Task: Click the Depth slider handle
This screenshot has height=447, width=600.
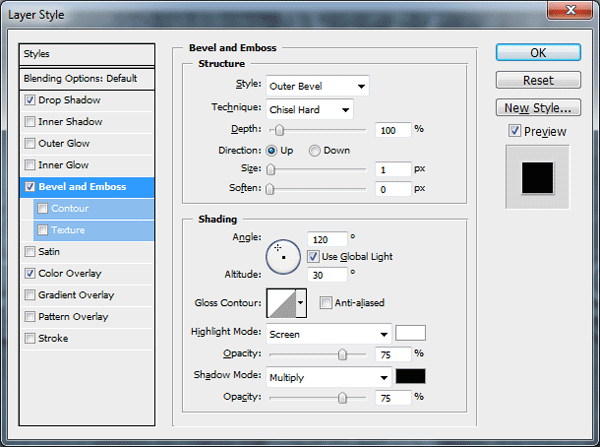Action: pos(279,131)
